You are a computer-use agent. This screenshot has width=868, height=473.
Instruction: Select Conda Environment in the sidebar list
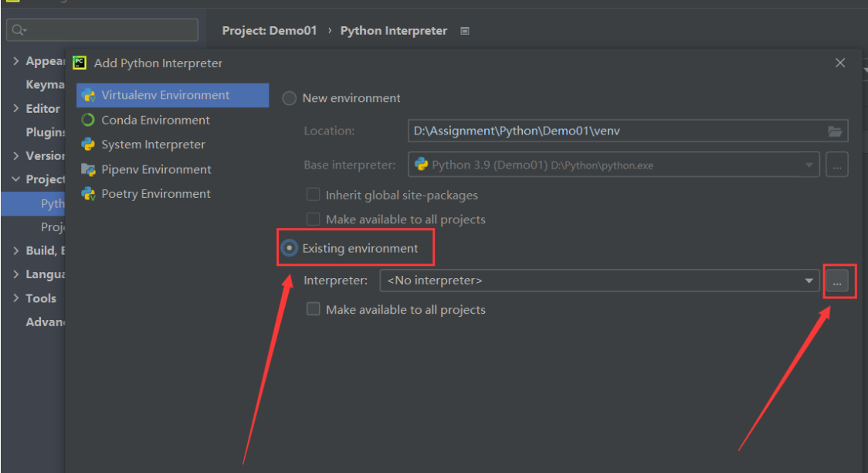155,120
